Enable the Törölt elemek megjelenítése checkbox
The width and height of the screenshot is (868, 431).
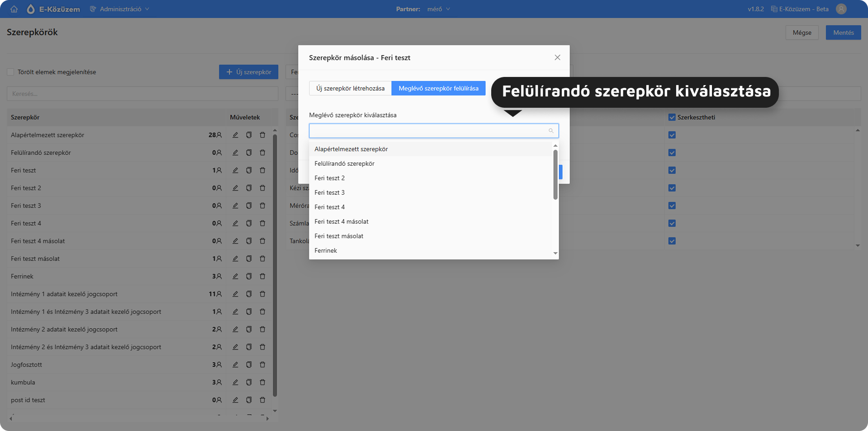[x=10, y=72]
